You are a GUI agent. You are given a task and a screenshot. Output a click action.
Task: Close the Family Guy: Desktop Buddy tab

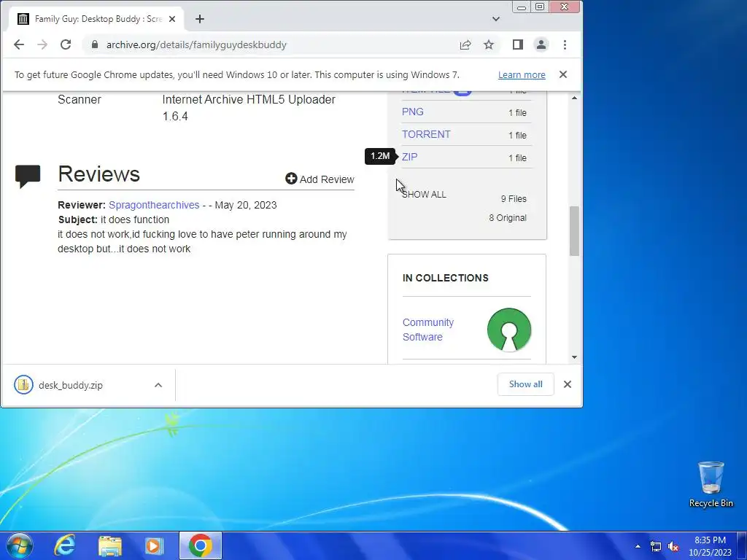point(172,19)
